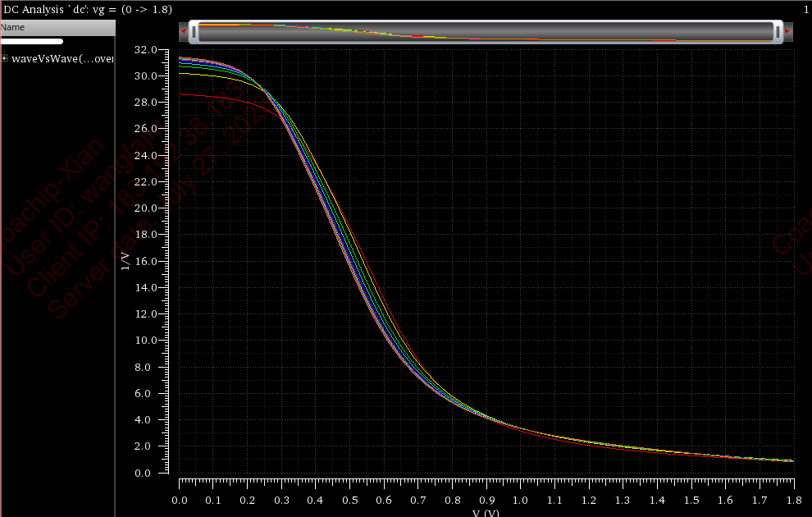
Task: Expand the waveVsWave tree node
Action: (5, 58)
